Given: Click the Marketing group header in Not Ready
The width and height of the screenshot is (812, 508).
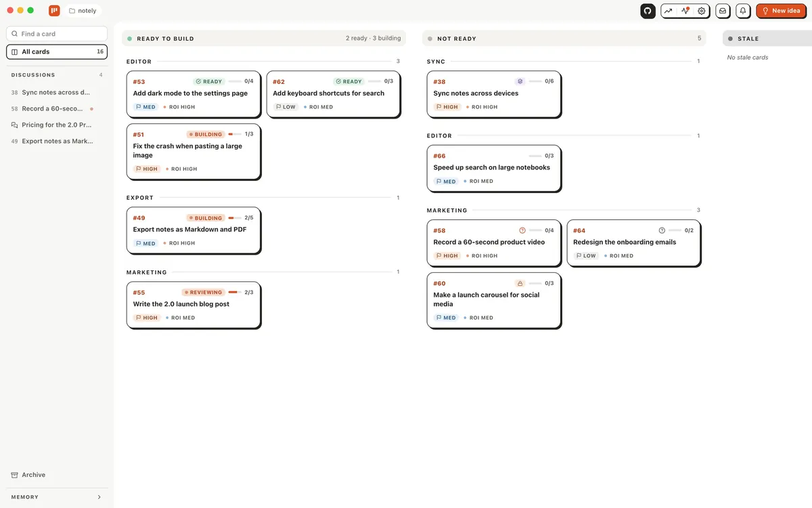Looking at the screenshot, I should click(x=447, y=211).
